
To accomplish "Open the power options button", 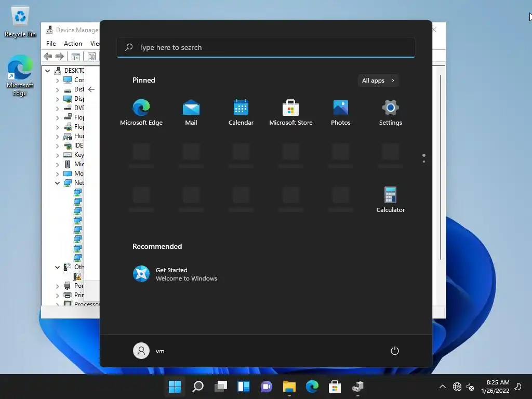I will (x=395, y=351).
